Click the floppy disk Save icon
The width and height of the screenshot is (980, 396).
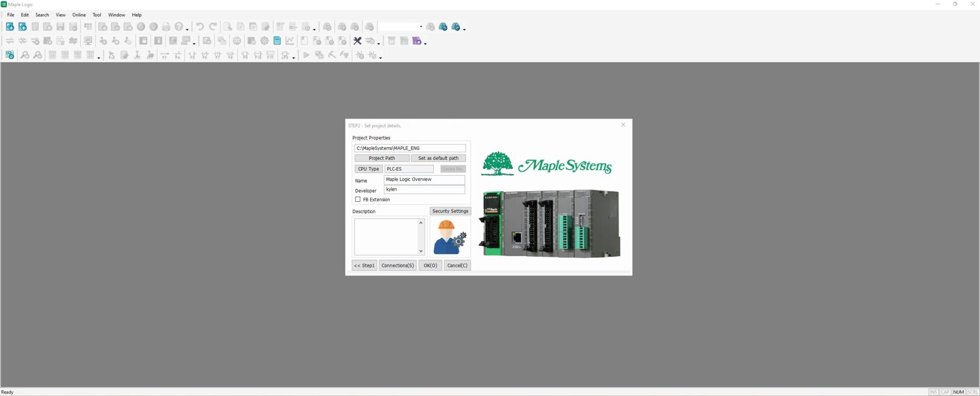tap(60, 27)
